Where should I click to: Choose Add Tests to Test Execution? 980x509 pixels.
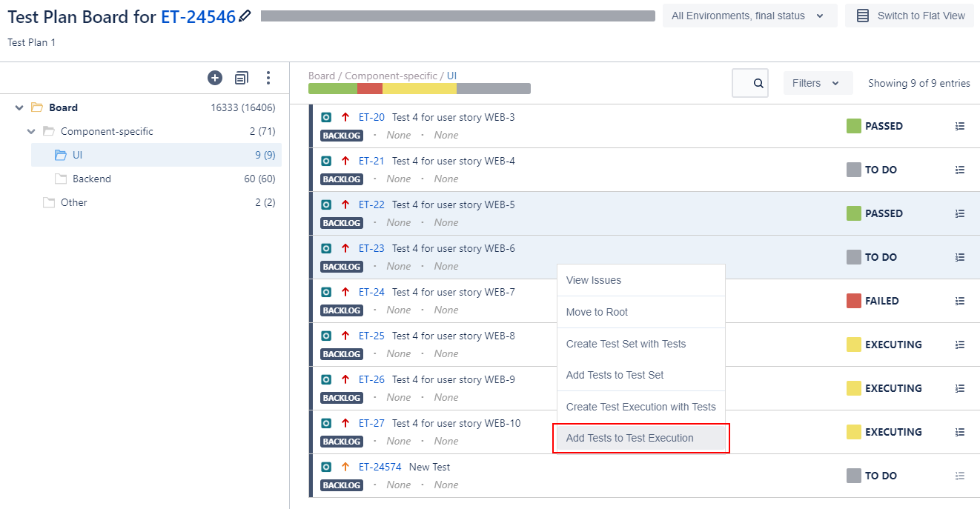(640, 438)
